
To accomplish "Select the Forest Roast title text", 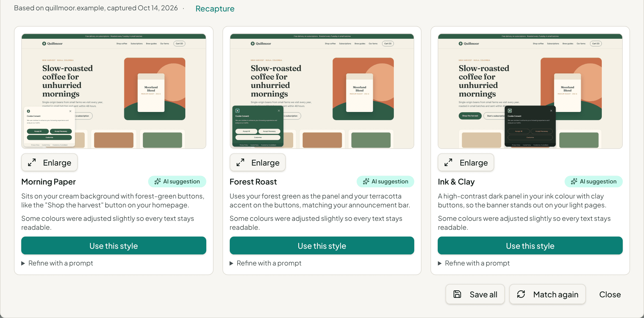I will pos(253,182).
